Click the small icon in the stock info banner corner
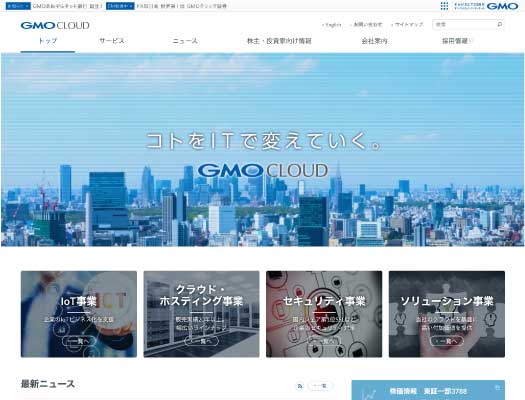 click(498, 387)
